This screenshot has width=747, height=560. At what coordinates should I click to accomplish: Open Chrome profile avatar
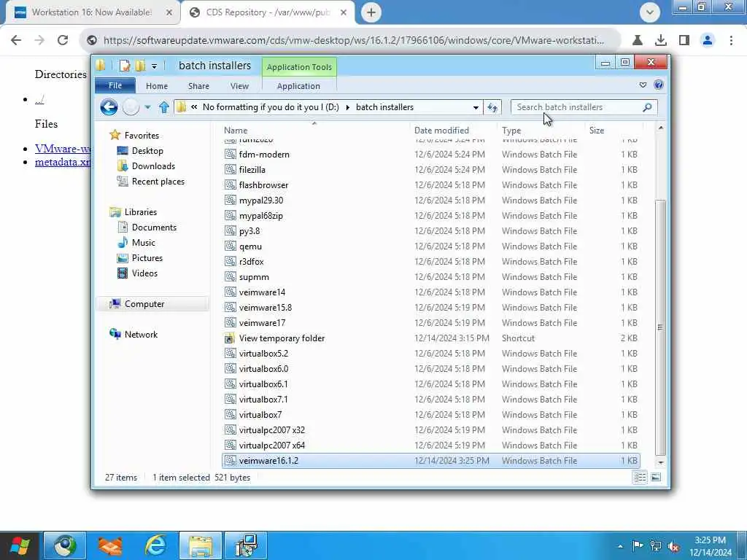(x=708, y=40)
